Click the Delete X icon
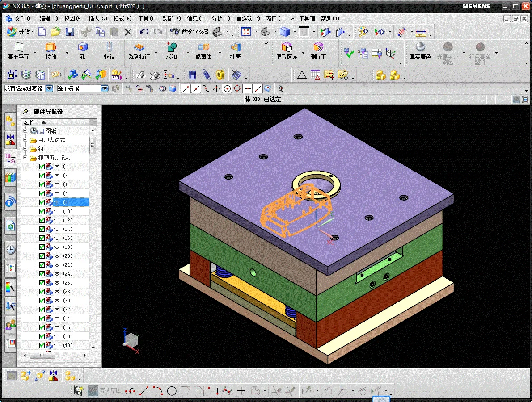The width and height of the screenshot is (532, 402). pyautogui.click(x=128, y=32)
